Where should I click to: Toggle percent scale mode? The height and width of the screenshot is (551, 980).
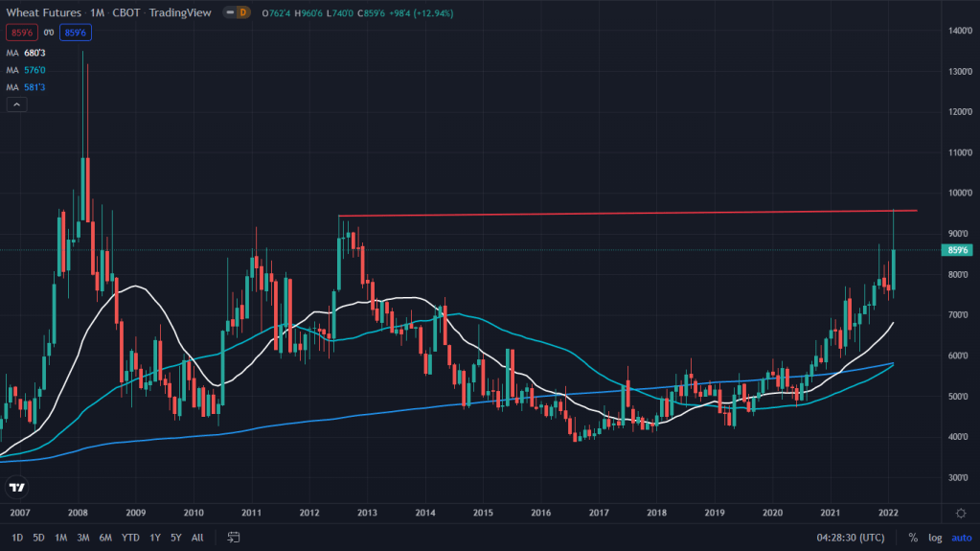point(913,538)
